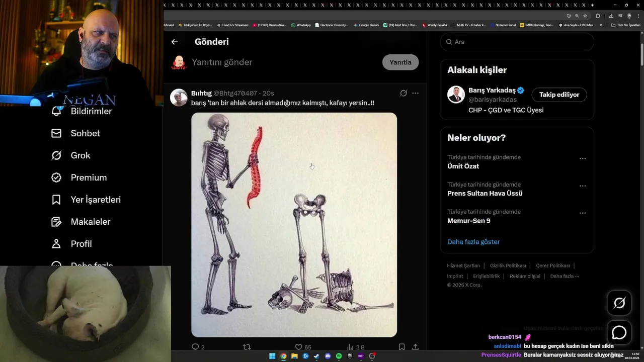Screen dimensions: 644x362
Task: Open File Explorer from the taskbar
Action: [294, 356]
